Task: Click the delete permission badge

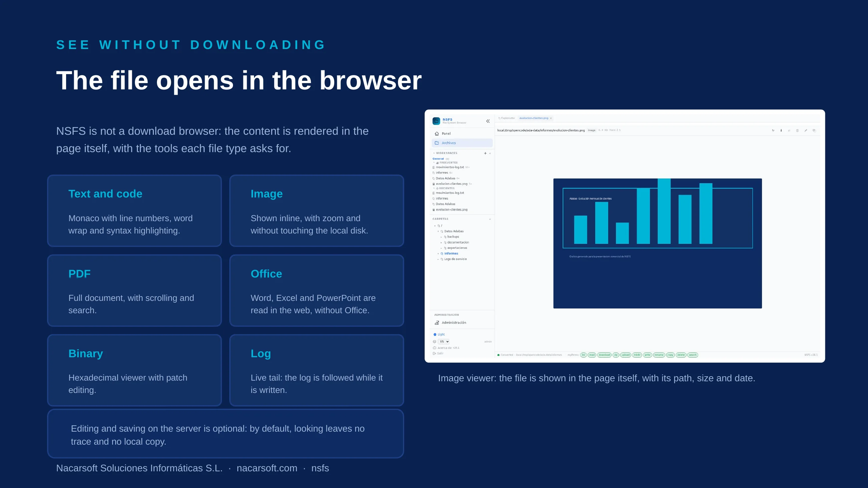Action: 681,355
